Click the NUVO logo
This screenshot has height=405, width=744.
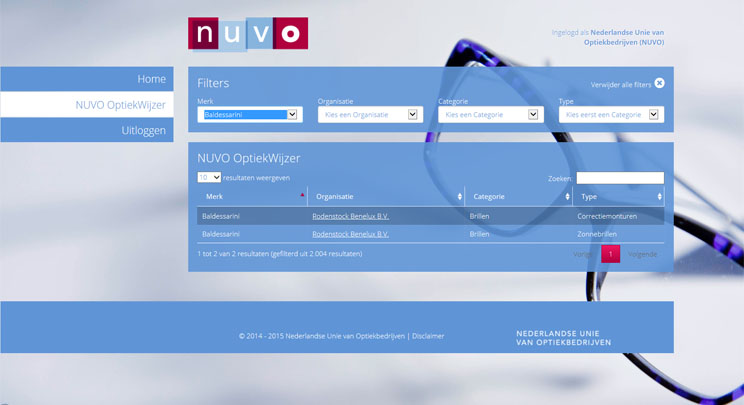pos(247,34)
